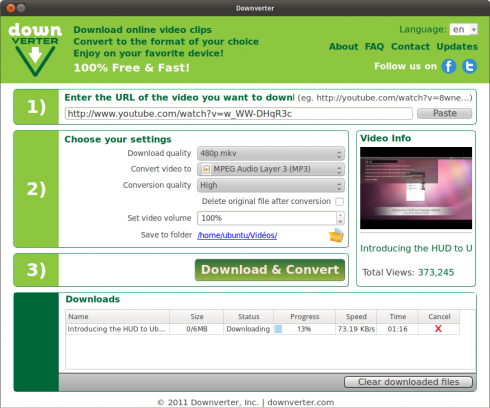Image resolution: width=490 pixels, height=408 pixels.
Task: Toggle delete original file after conversion
Action: tap(339, 202)
